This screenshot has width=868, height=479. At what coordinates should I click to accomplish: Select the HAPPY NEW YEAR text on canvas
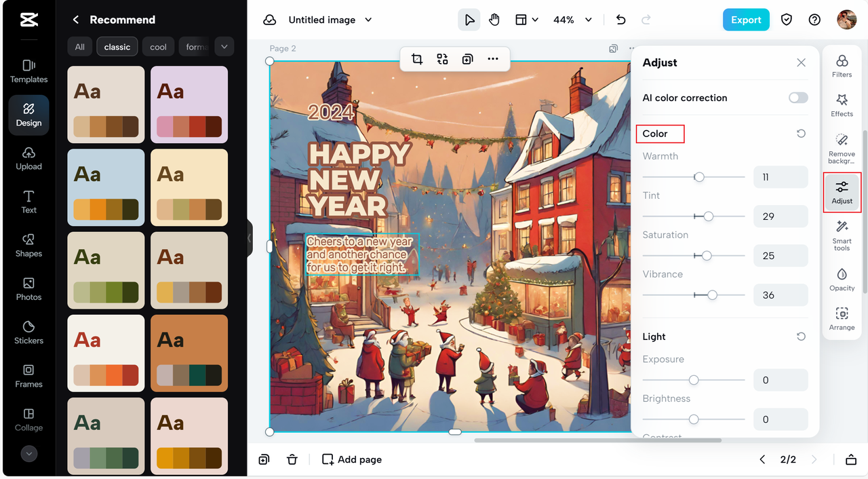(358, 179)
